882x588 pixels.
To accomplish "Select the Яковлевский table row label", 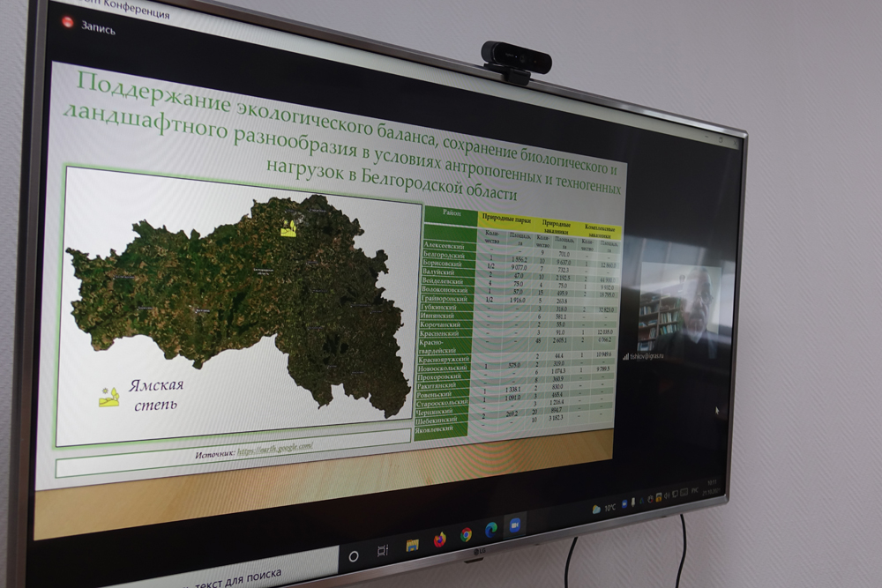I will (434, 429).
